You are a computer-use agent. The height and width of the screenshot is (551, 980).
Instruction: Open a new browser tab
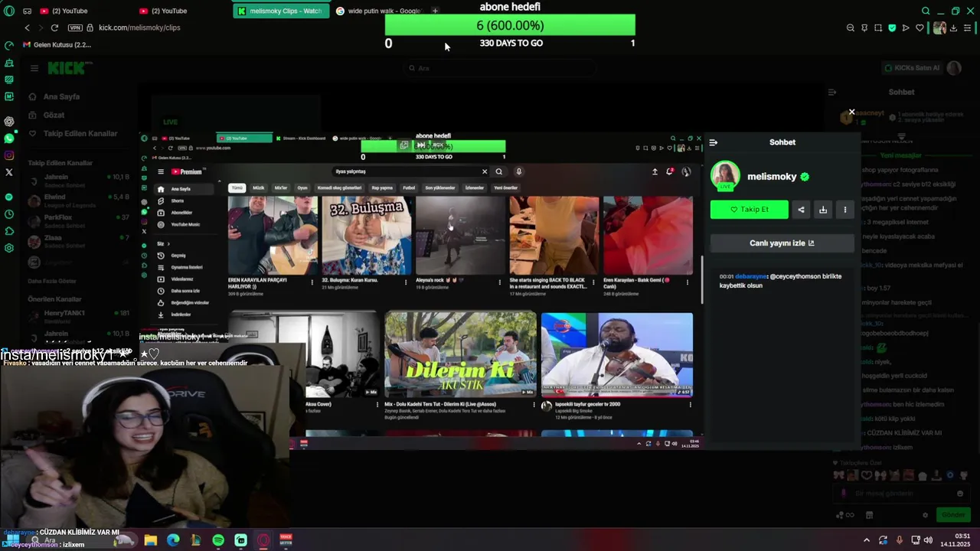(x=435, y=11)
